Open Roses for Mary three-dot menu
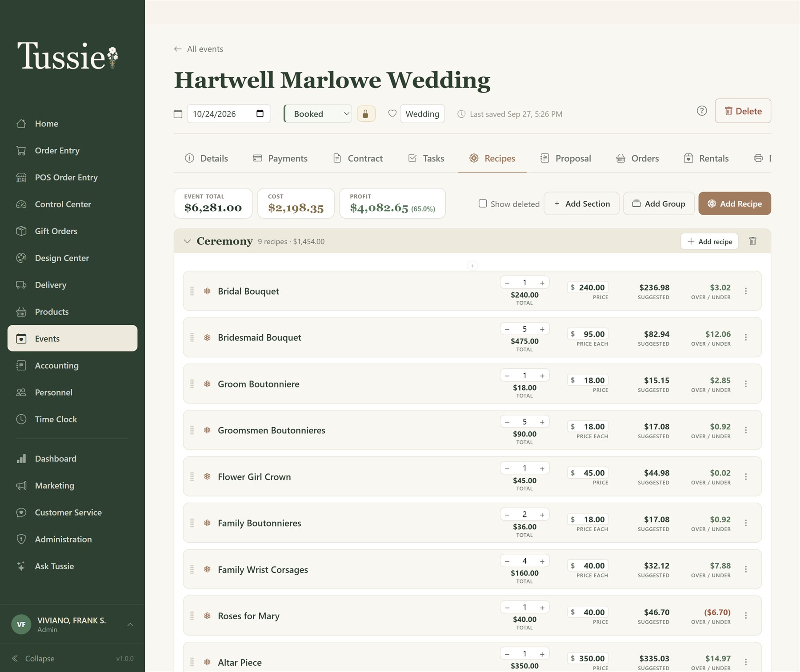 click(746, 616)
